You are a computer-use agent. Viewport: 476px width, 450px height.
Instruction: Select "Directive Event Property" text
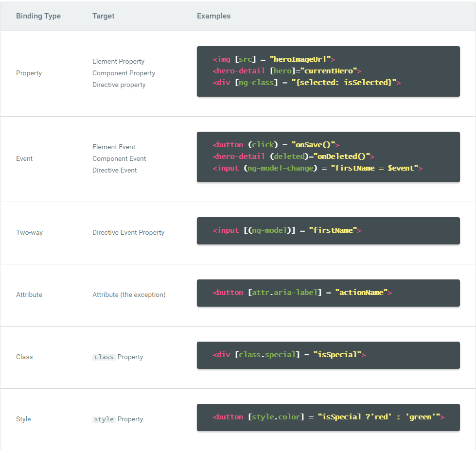(x=128, y=233)
